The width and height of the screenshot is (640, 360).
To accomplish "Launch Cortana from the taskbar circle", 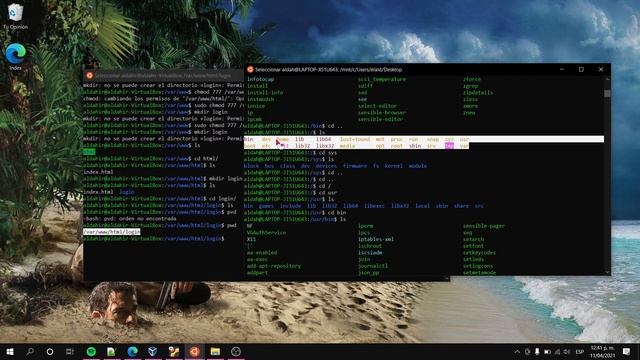I will [x=50, y=351].
